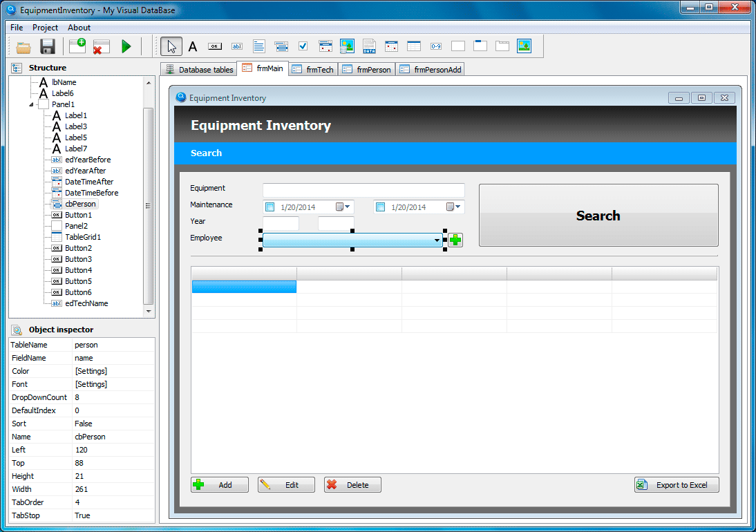Open the File menu

click(17, 28)
